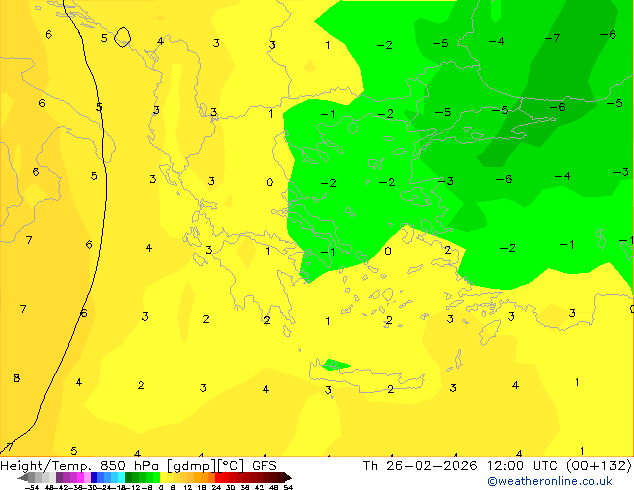Click the left gray arrow of the color scale
Image resolution: width=634 pixels, height=490 pixels.
click(23, 477)
